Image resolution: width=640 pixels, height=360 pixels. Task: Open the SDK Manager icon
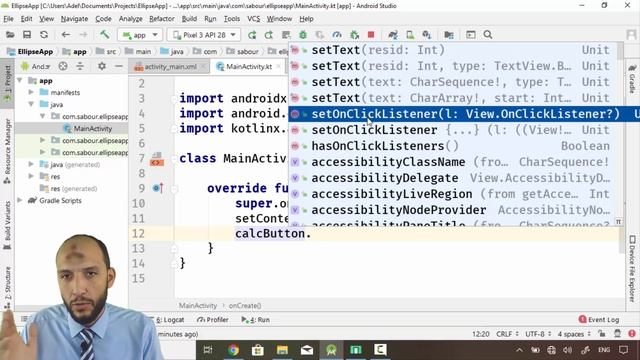tap(427, 35)
